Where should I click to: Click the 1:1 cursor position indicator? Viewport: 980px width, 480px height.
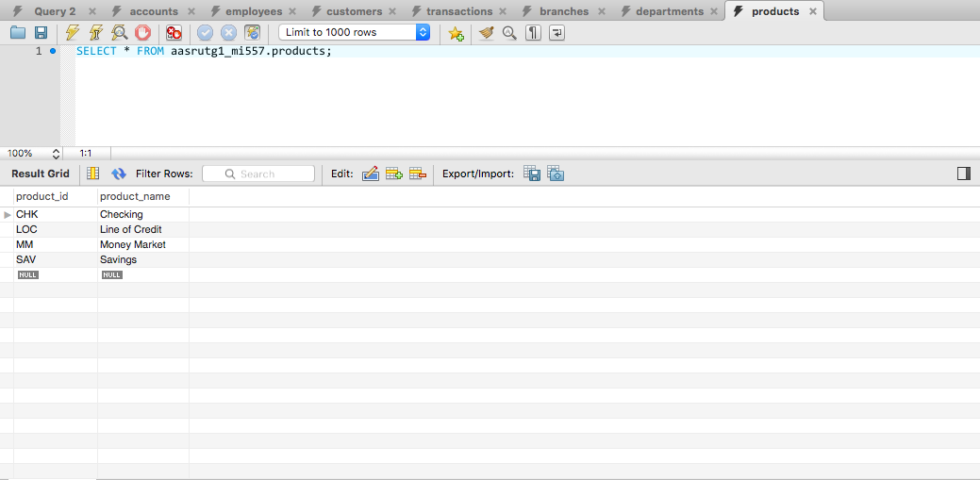[x=86, y=153]
